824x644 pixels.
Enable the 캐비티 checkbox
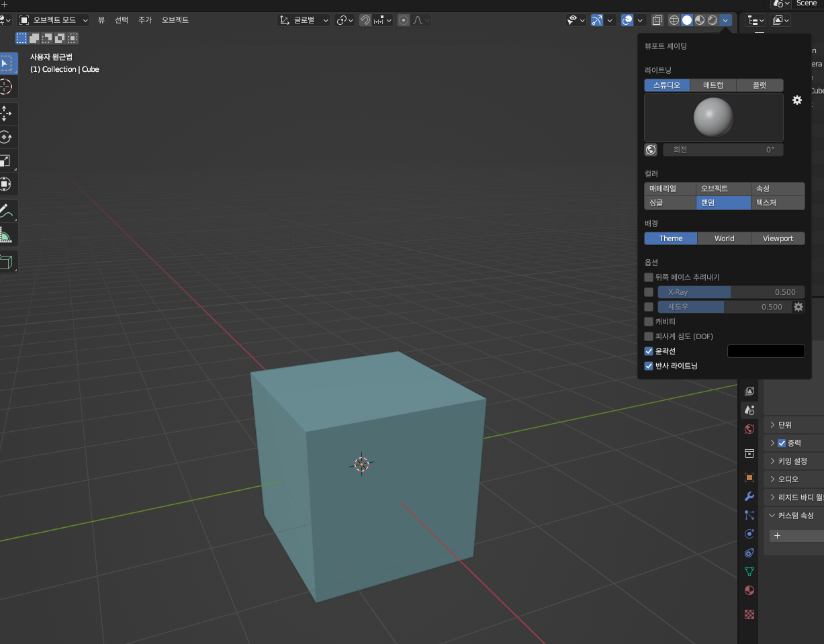click(x=649, y=322)
